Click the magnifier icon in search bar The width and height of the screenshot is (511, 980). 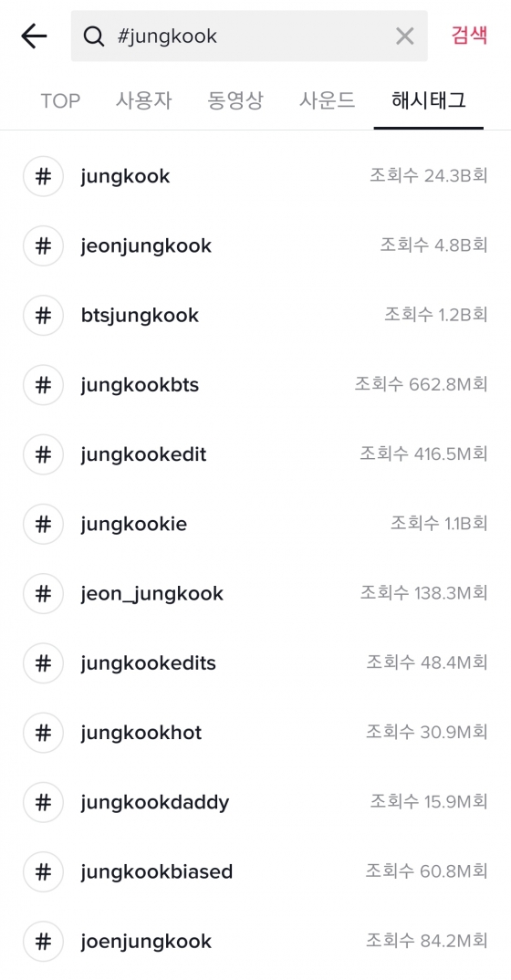(94, 36)
